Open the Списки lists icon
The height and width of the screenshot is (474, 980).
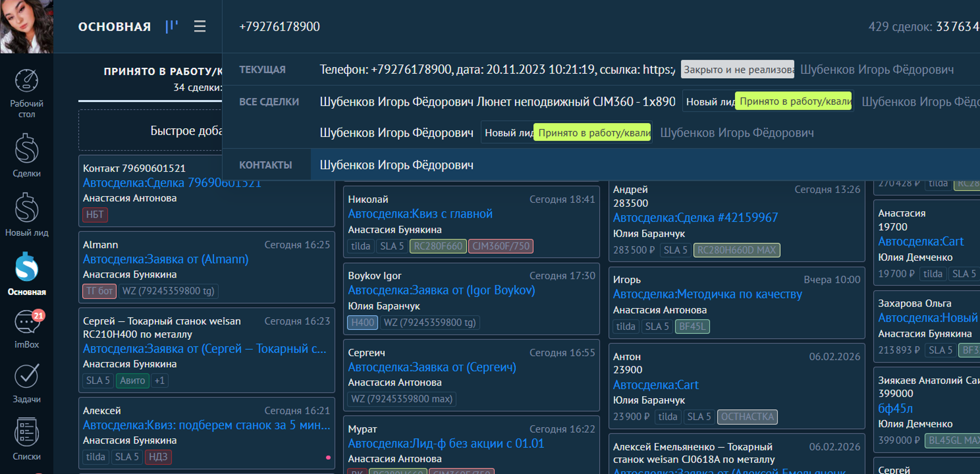click(26, 439)
